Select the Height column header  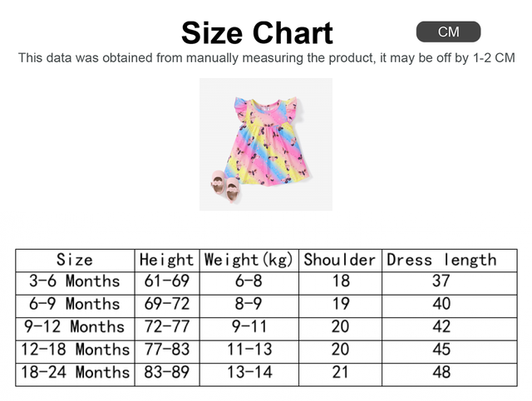(x=166, y=260)
